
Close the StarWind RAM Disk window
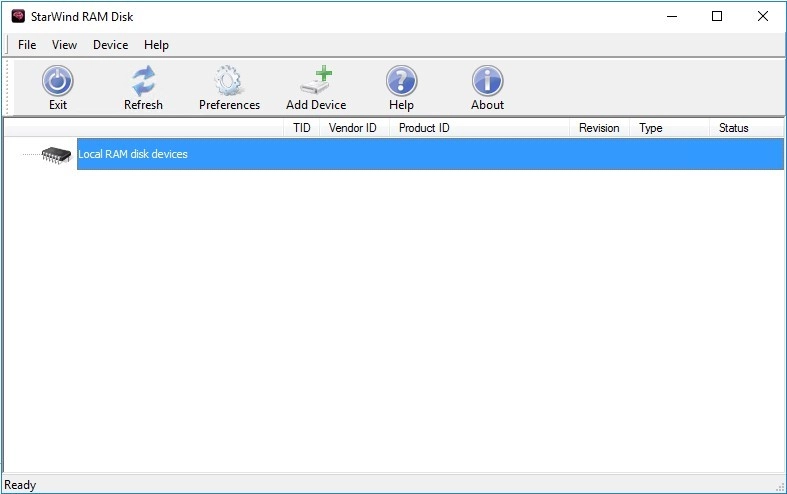click(763, 16)
